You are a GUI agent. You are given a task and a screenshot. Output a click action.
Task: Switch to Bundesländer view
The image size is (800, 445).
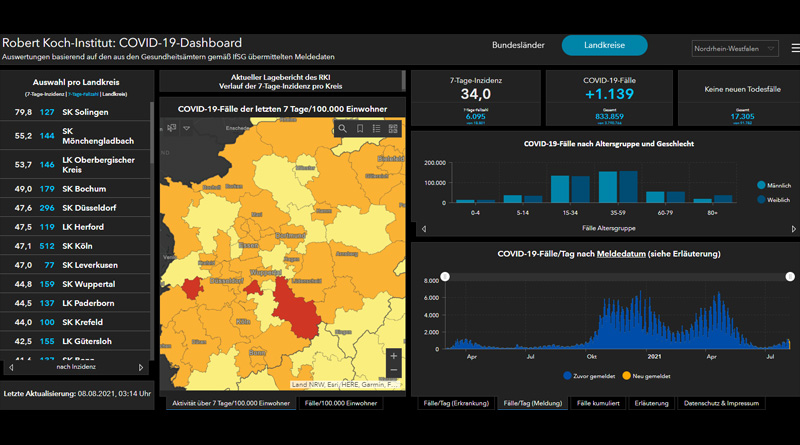[518, 45]
